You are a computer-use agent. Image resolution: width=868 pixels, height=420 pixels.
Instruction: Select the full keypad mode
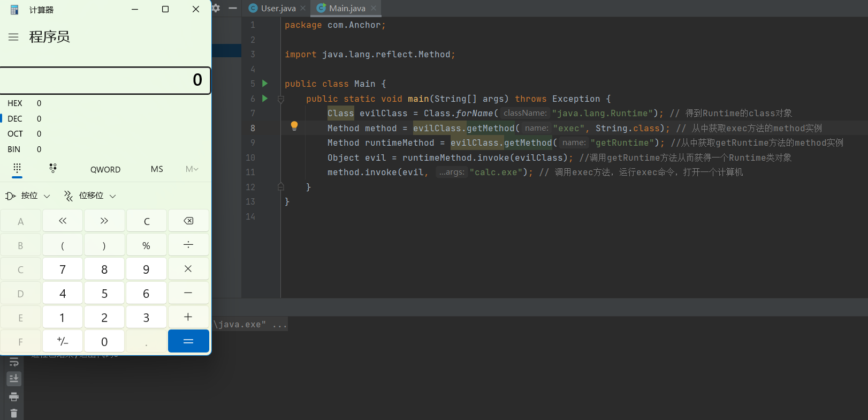pos(17,169)
